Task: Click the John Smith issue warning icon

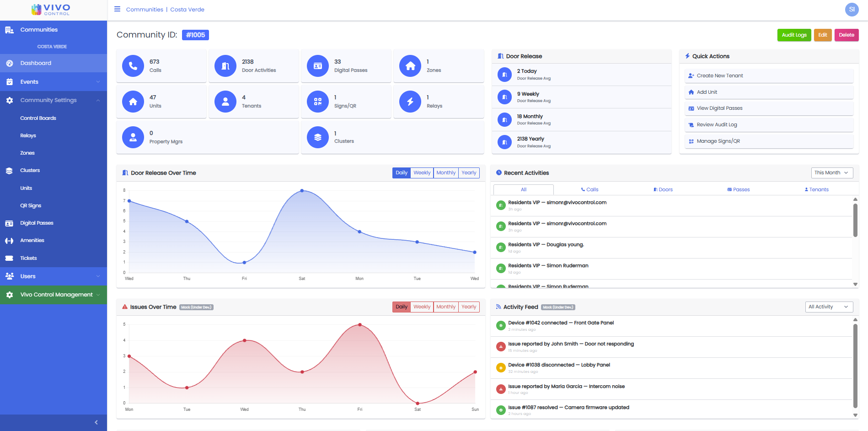Action: tap(501, 347)
